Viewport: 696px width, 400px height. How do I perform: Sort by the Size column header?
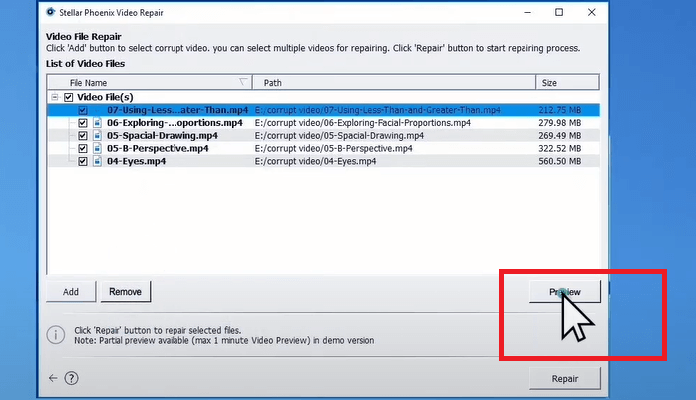pyautogui.click(x=567, y=83)
